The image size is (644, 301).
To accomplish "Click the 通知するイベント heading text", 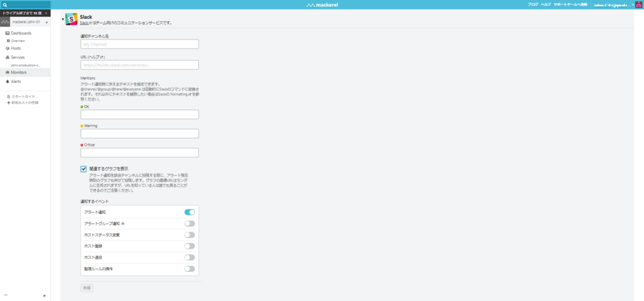I will click(94, 201).
